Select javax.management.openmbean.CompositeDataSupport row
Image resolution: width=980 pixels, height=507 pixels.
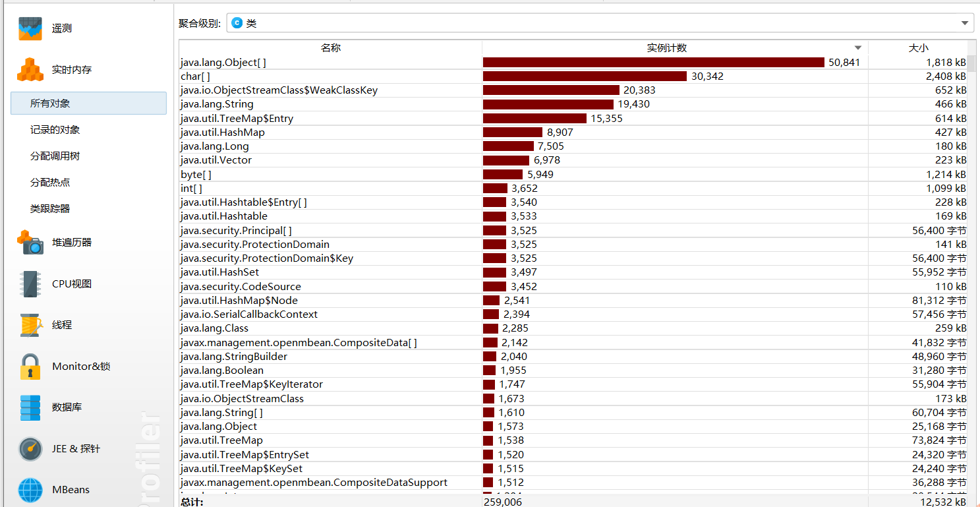pyautogui.click(x=573, y=483)
